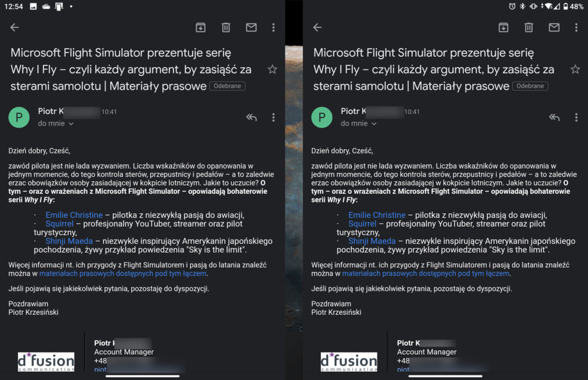Reply all in right pane message
The image size is (588, 380).
(554, 117)
